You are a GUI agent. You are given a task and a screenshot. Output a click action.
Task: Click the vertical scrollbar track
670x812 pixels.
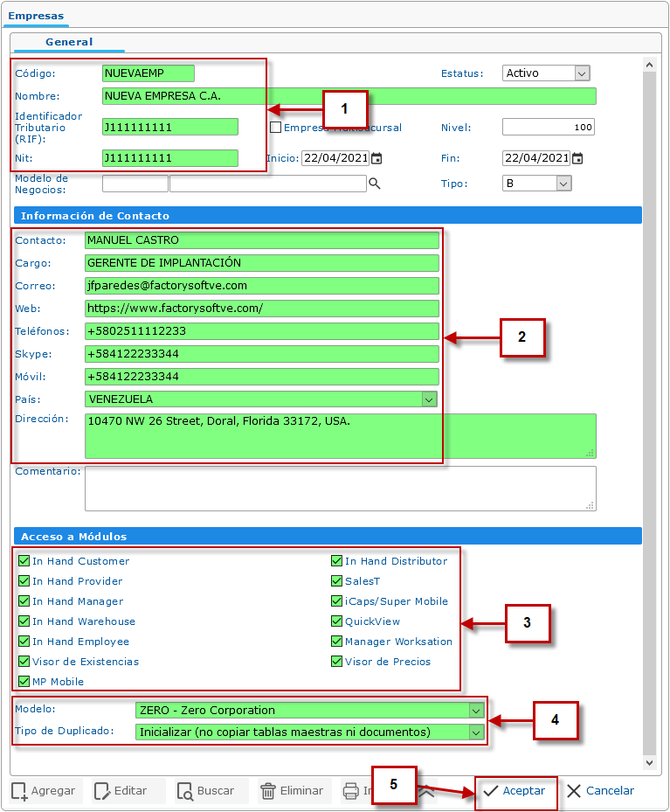click(x=649, y=414)
